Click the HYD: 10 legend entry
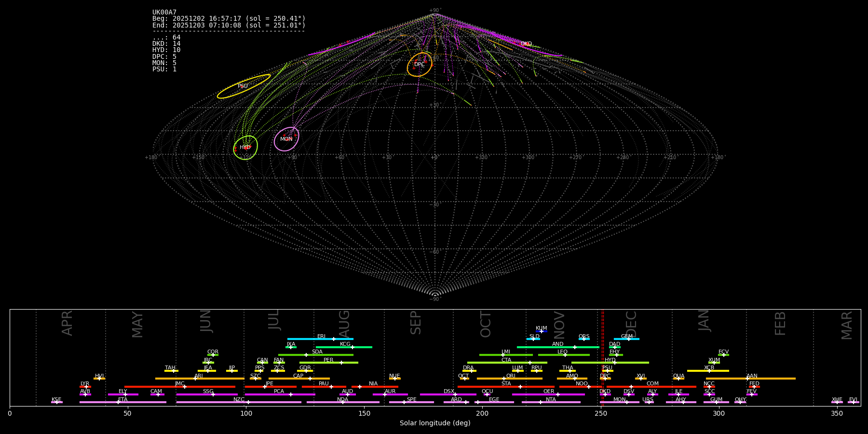868x434 pixels. coord(166,50)
